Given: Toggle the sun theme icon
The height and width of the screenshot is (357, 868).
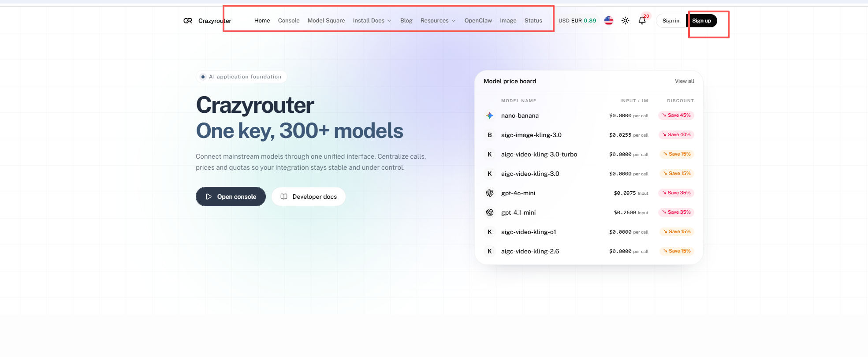Looking at the screenshot, I should 625,21.
